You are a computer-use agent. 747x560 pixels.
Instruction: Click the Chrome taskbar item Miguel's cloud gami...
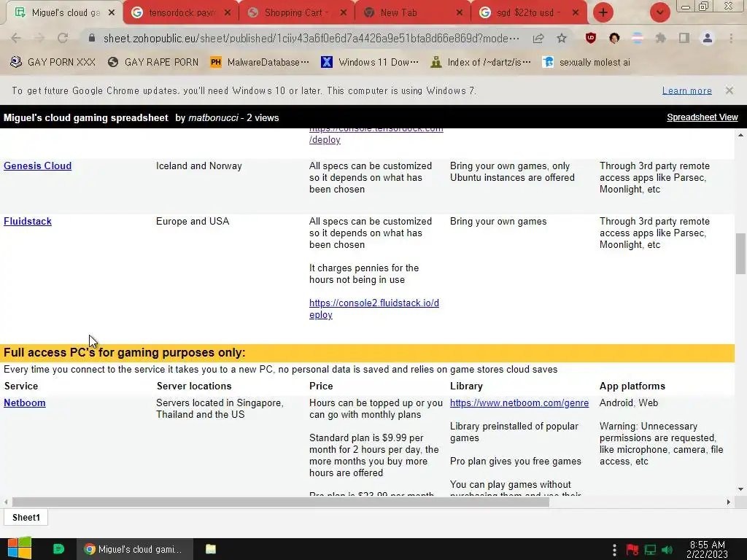tap(135, 549)
